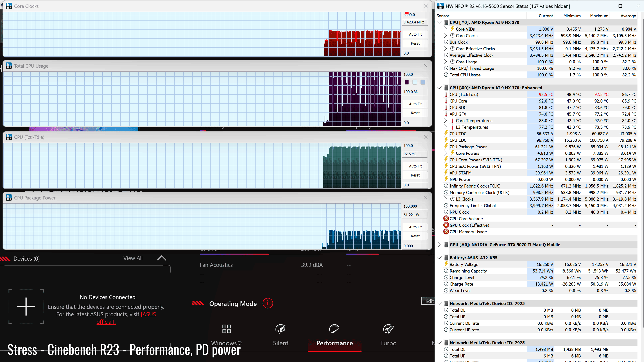Viewport: 644px width, 362px height.
Task: Click View All in Devices panel
Action: (133, 258)
